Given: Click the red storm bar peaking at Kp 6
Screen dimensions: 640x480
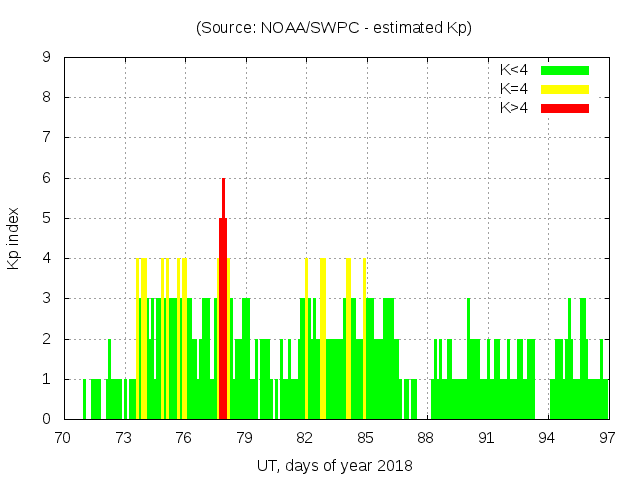Looking at the screenshot, I should pos(223,300).
